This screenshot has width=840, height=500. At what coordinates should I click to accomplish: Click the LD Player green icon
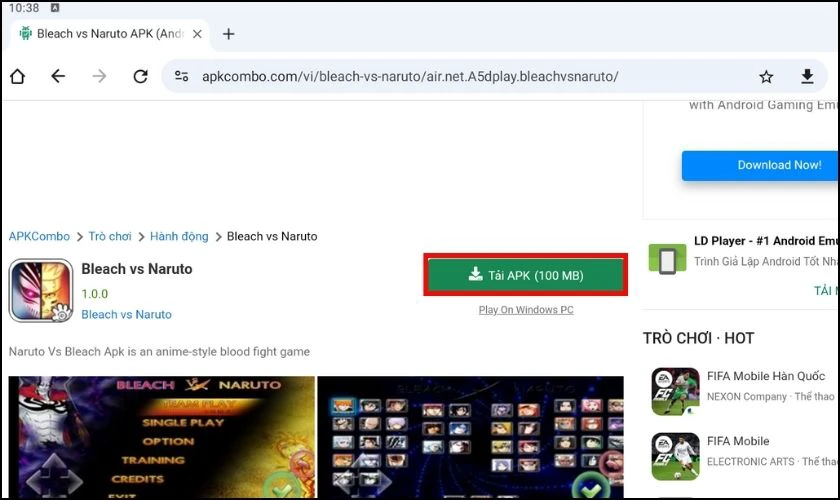667,258
